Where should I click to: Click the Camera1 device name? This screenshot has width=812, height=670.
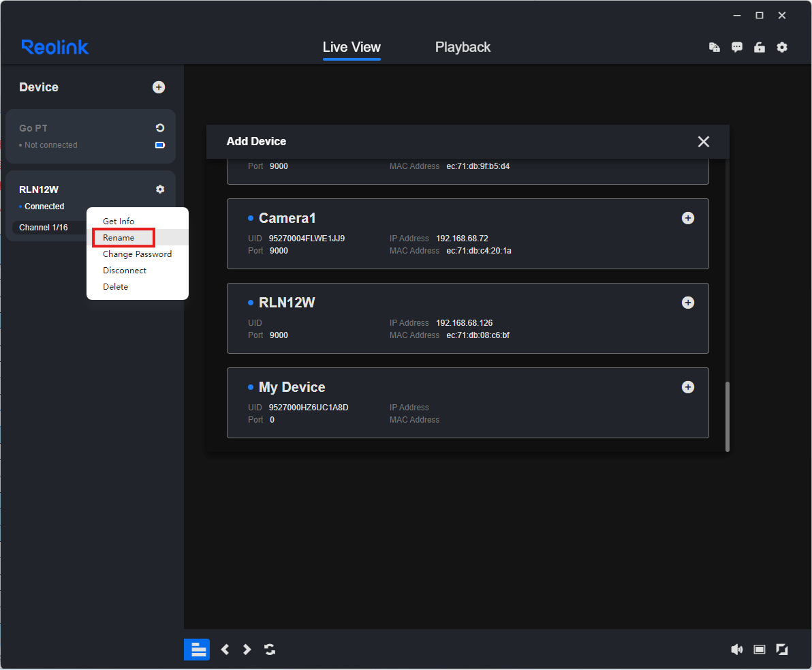pyautogui.click(x=287, y=218)
